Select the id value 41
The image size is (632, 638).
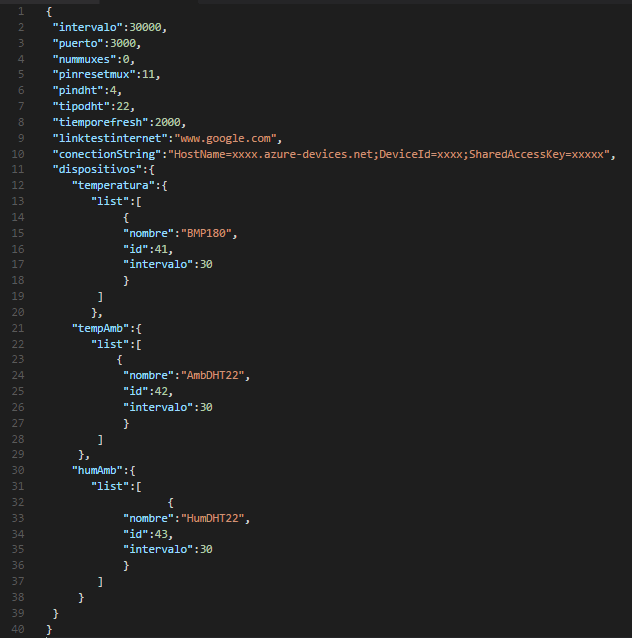(161, 249)
